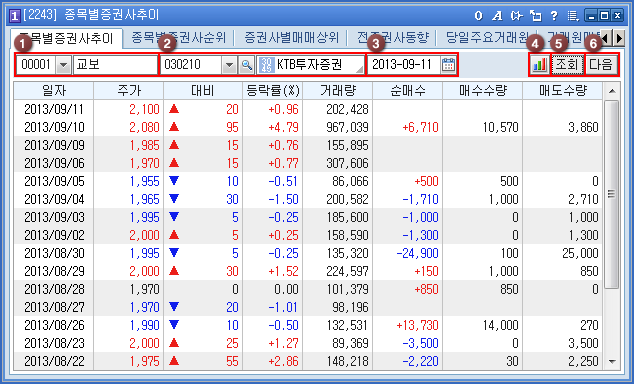
Task: Click the 조회 query button
Action: [x=567, y=65]
